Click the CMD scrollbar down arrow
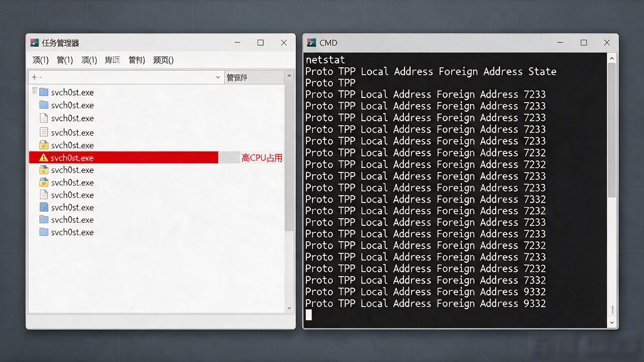Screen dimensions: 644x362 612,322
